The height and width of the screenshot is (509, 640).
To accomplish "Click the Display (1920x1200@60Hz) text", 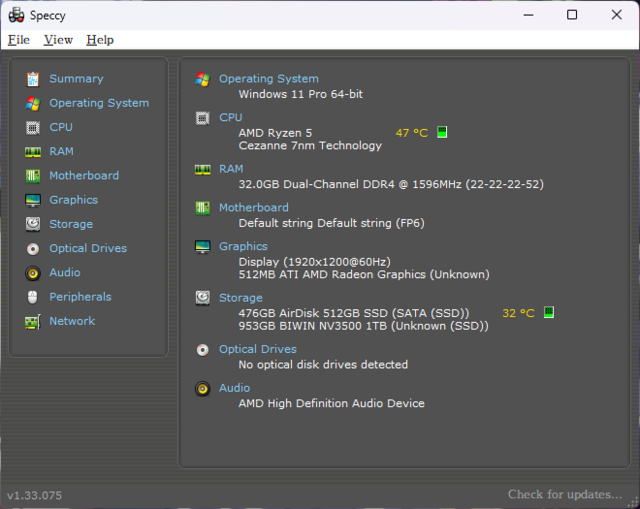I will [x=315, y=262].
